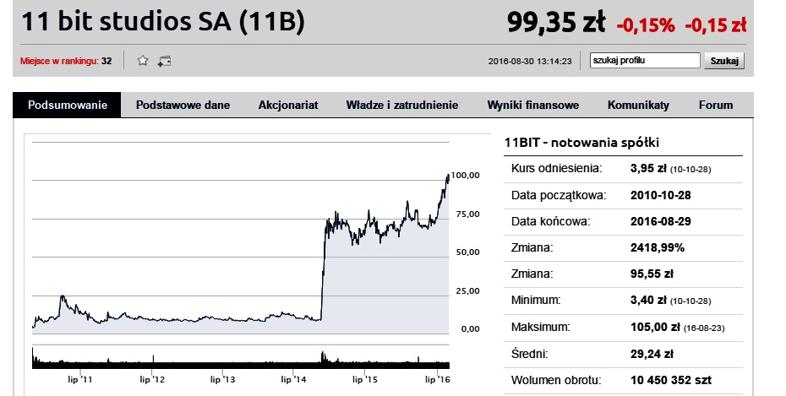Open the Podsumowanie tab
The image size is (786, 396).
click(x=67, y=105)
